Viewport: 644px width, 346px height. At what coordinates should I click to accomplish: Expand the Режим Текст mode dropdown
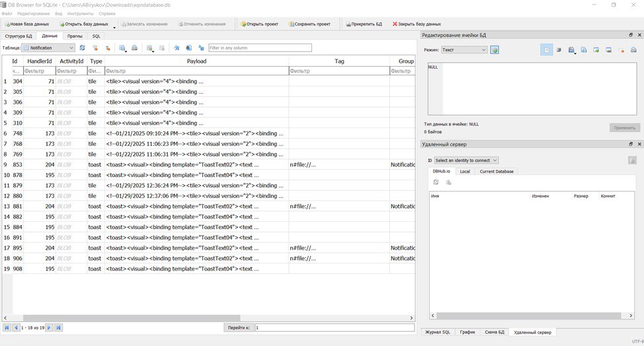click(464, 50)
